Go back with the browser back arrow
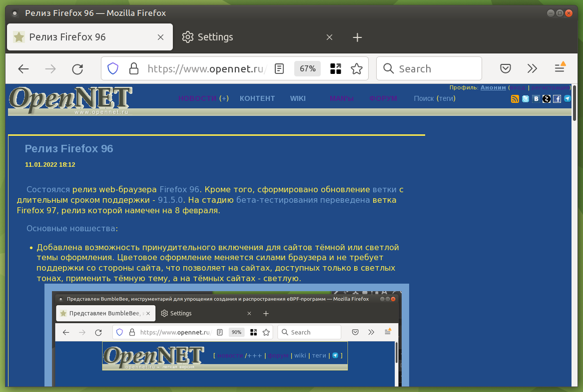Screen dimensions: 583x392 23,69
